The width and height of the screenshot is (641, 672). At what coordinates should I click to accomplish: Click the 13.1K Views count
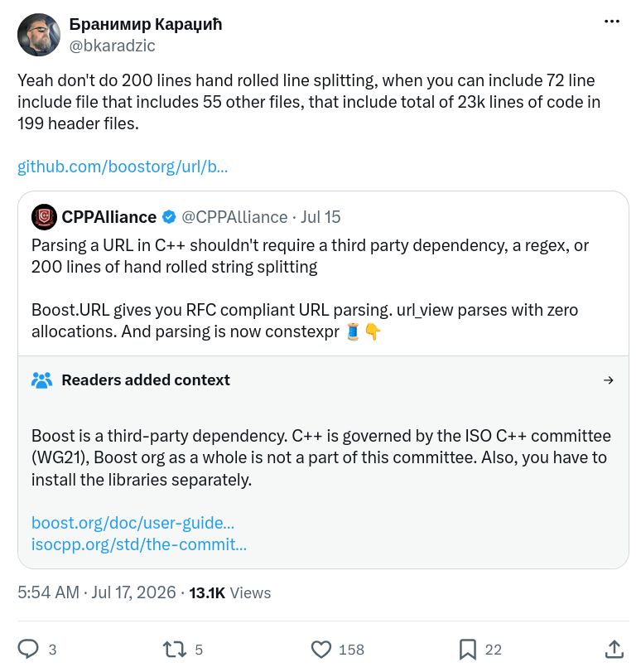[230, 592]
